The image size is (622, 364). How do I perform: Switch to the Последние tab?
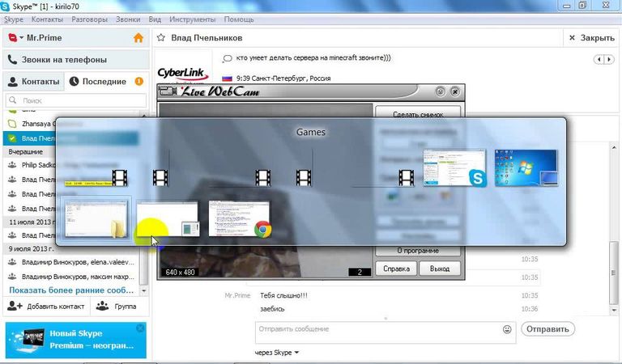coord(98,82)
